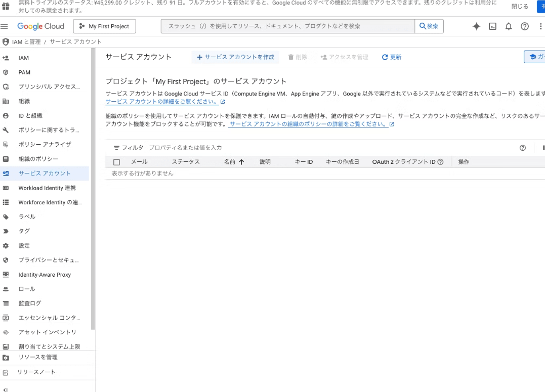545x392 pixels.
Task: Activate the Cloud Shell terminal icon
Action: 492,26
